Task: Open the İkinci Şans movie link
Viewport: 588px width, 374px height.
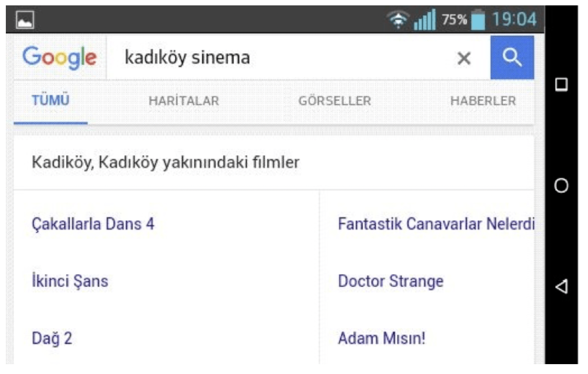Action: (x=70, y=281)
